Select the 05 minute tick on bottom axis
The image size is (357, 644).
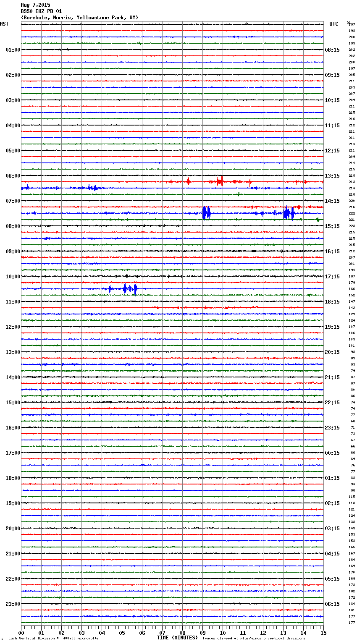(x=122, y=633)
